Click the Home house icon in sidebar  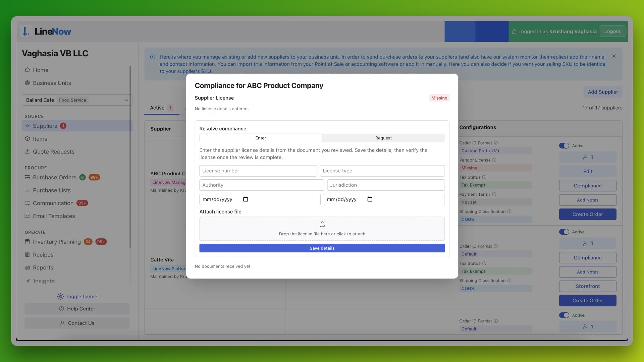tap(28, 70)
